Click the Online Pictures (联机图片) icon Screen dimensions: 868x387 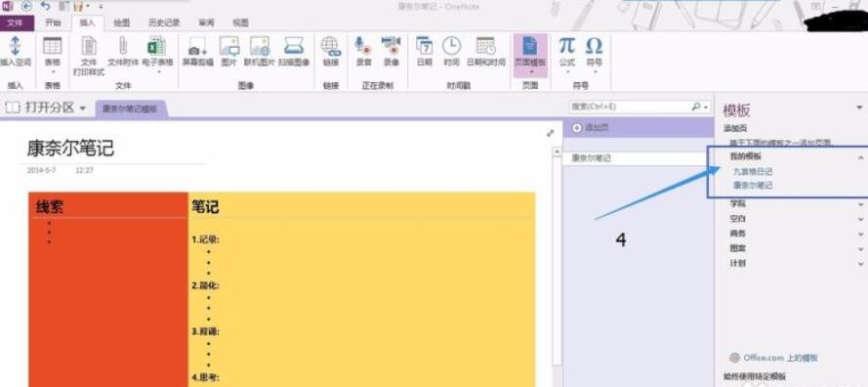pyautogui.click(x=259, y=46)
